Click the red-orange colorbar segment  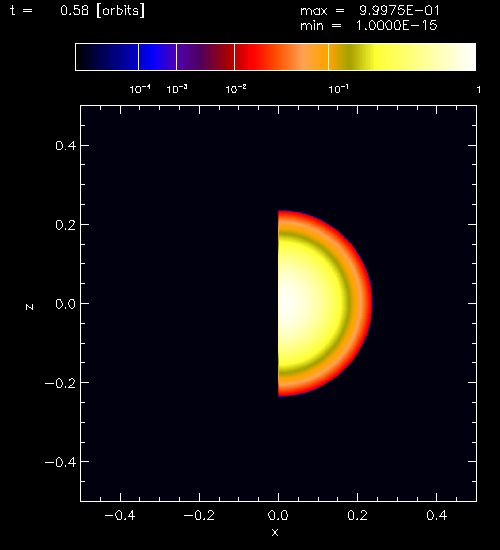pyautogui.click(x=281, y=57)
